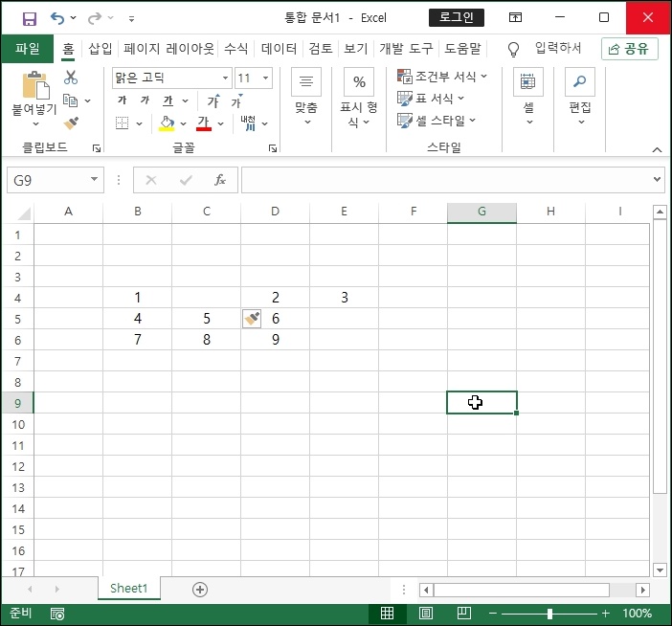Click the 붙여넣기 paste clipboard icon
The width and height of the screenshot is (672, 626).
(x=36, y=85)
